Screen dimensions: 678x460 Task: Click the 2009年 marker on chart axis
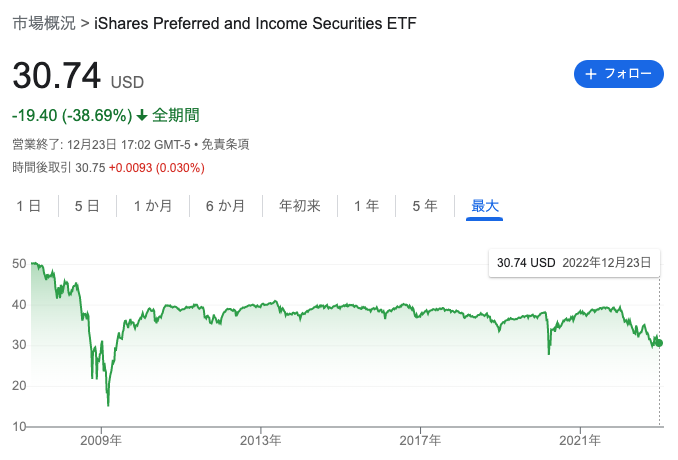(x=101, y=441)
